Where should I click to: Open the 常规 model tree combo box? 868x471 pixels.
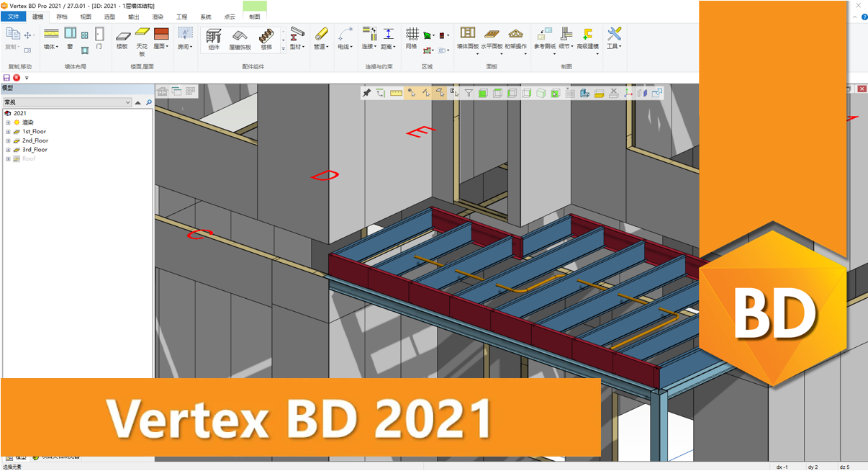67,102
